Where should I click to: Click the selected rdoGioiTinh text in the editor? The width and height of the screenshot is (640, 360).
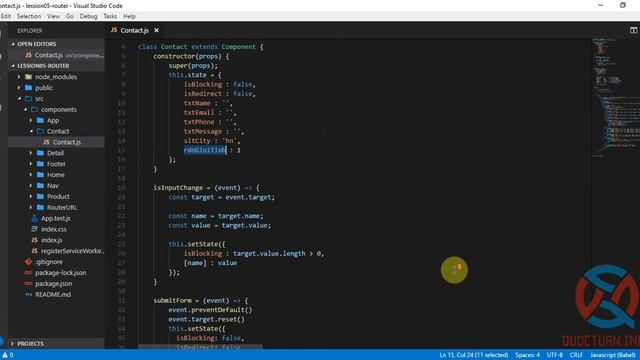pyautogui.click(x=204, y=150)
